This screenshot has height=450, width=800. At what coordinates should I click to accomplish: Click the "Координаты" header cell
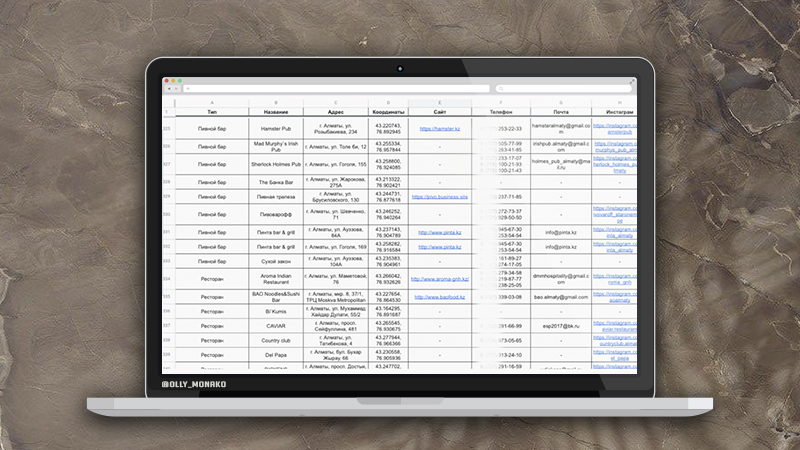[388, 112]
